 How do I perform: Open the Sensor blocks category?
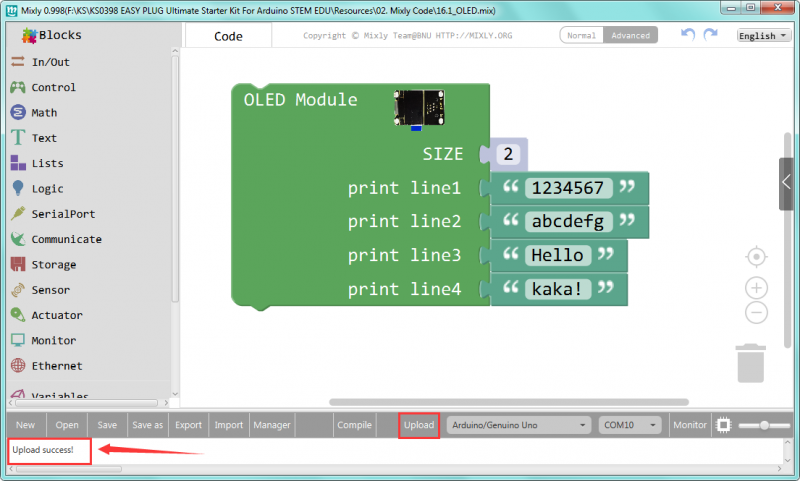click(x=50, y=290)
